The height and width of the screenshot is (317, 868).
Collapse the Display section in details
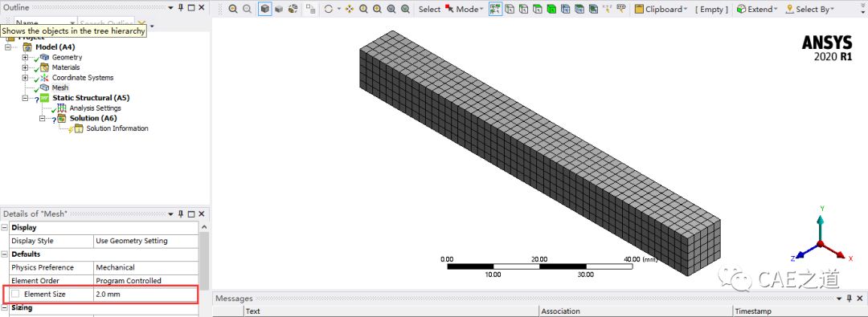[x=5, y=227]
